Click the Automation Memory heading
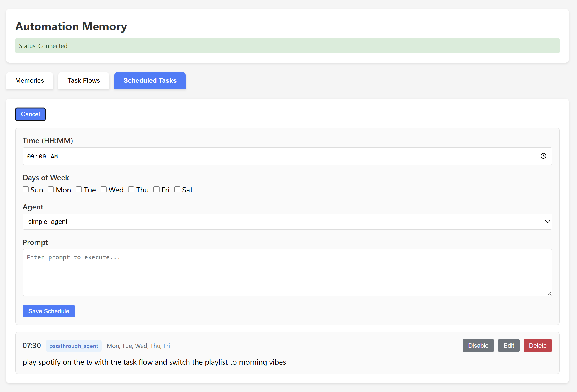This screenshot has height=392, width=577. (71, 26)
